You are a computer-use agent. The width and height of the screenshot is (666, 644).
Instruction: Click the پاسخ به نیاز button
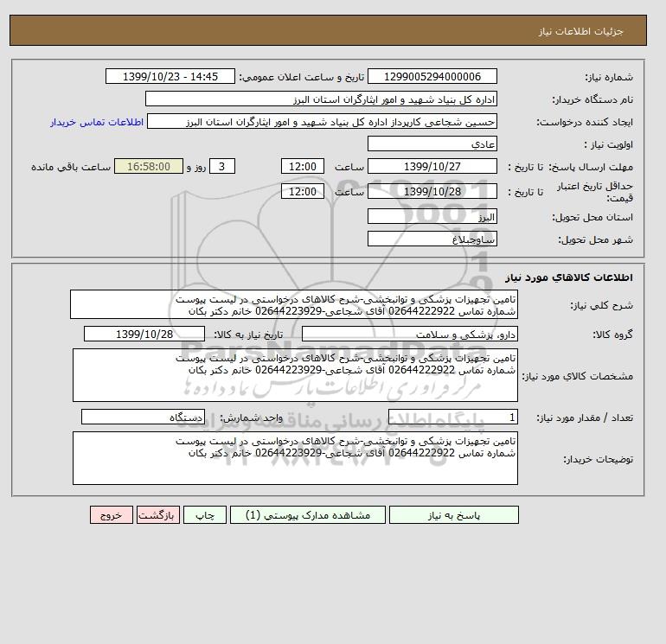coord(453,515)
